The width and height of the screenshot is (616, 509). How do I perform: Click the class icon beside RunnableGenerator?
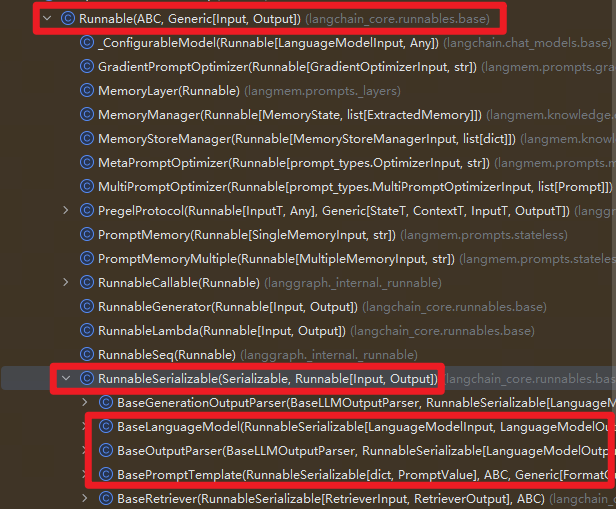point(87,306)
